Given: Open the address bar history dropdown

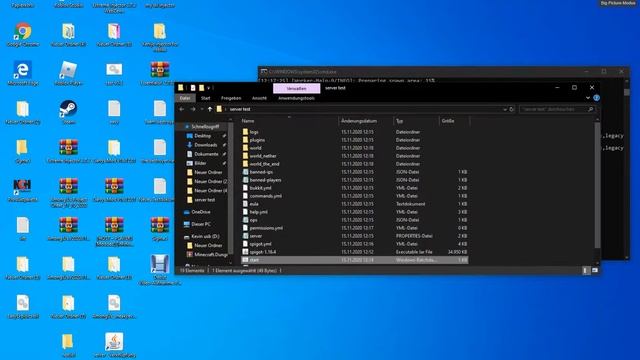Looking at the screenshot, I should coord(505,109).
